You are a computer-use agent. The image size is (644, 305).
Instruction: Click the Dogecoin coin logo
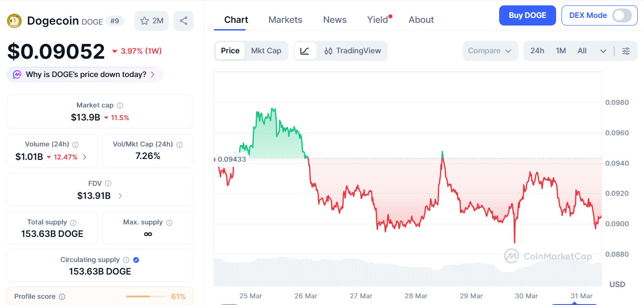pos(14,21)
